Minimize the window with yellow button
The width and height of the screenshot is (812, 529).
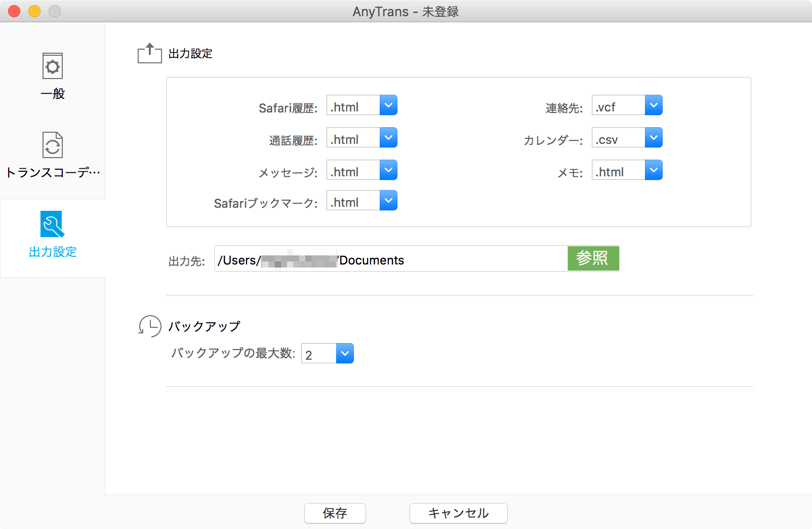click(34, 11)
